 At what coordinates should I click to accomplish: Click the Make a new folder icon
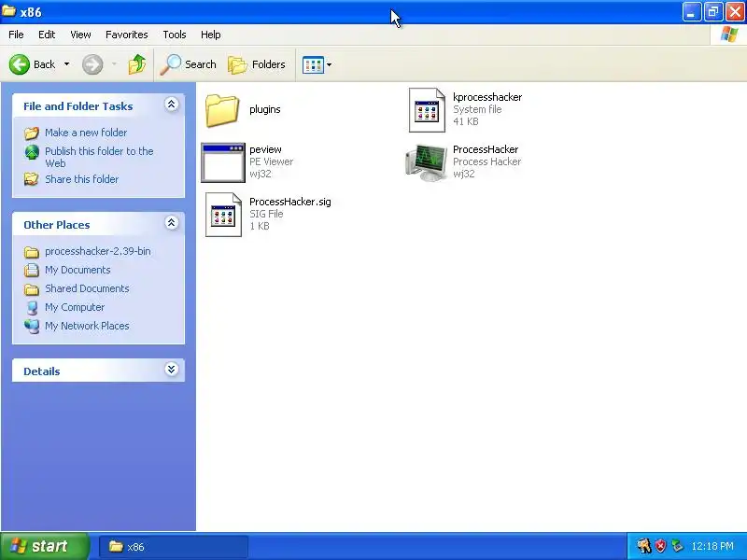coord(32,133)
